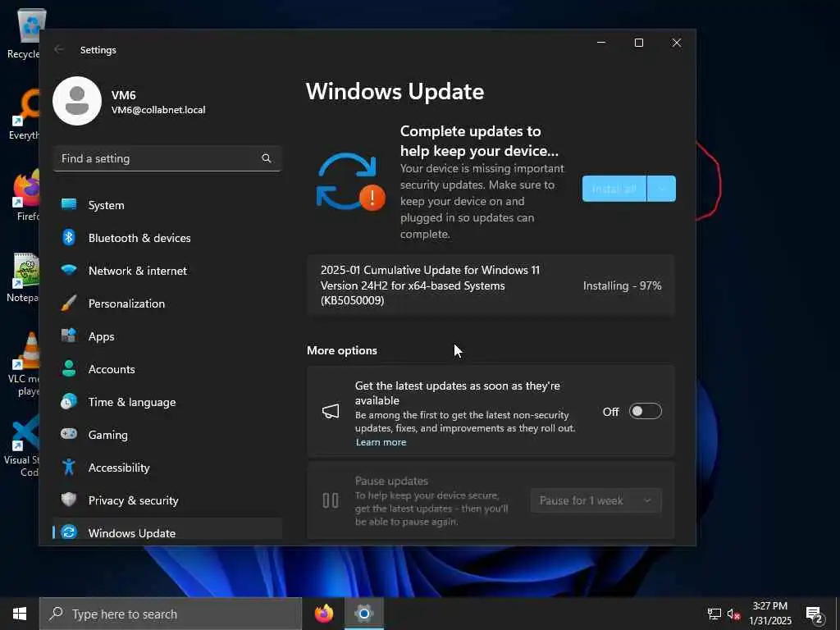Screen dimensions: 840x630
Task: Click the More options heading
Action: [x=342, y=350]
